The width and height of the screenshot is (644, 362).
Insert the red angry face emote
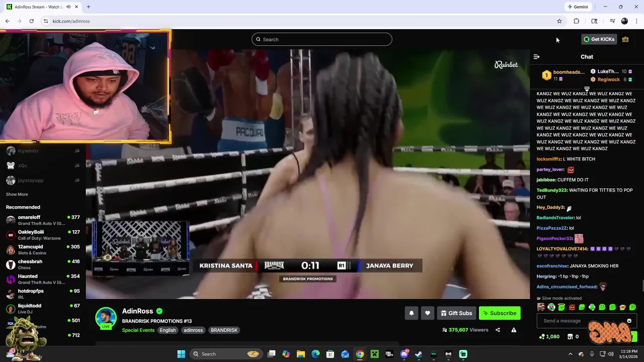point(572,307)
